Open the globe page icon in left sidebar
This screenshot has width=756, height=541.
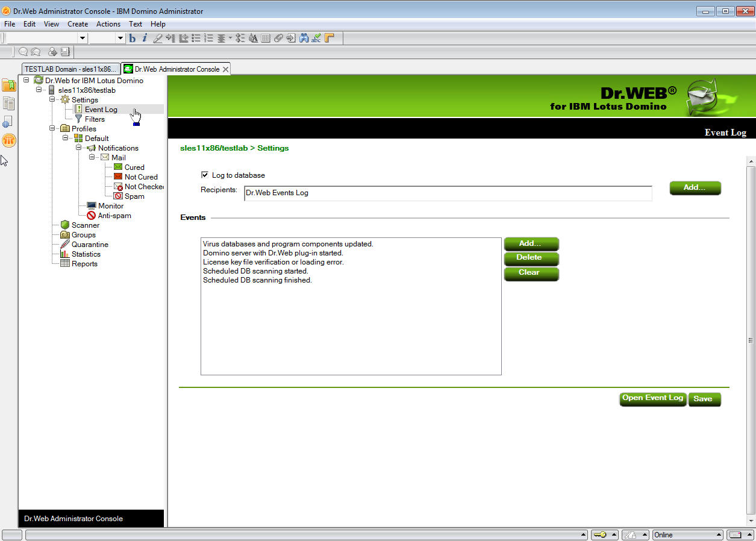(8, 122)
